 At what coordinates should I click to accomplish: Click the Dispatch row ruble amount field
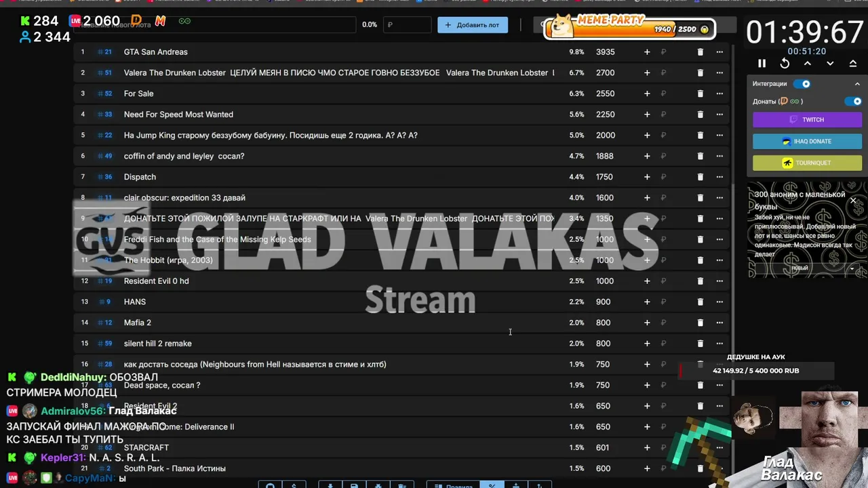tap(674, 177)
